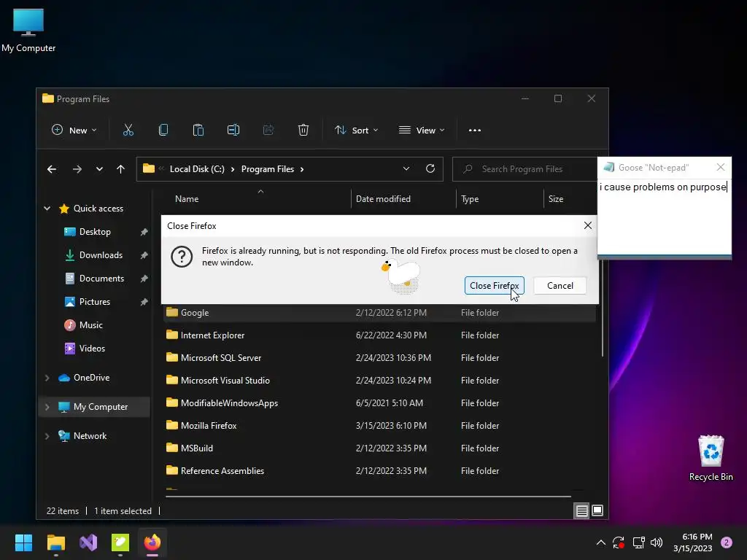Click the Delete trash can icon
The image size is (747, 560).
coord(303,130)
